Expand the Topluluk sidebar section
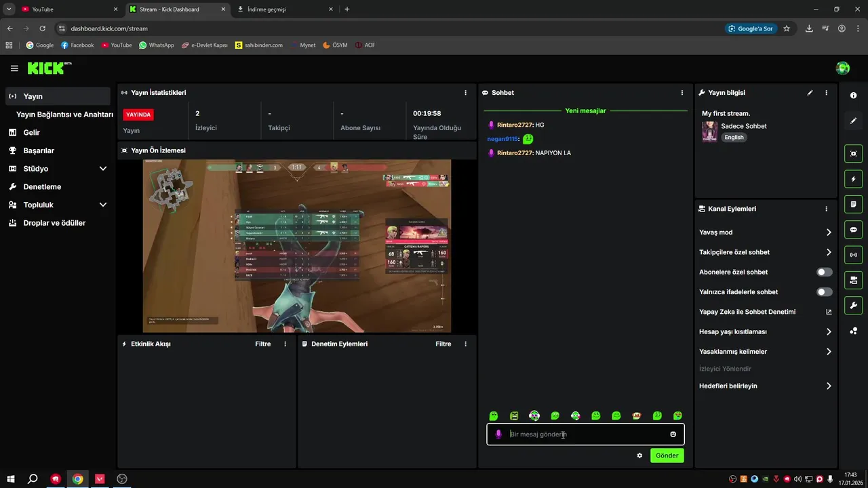 pos(103,205)
